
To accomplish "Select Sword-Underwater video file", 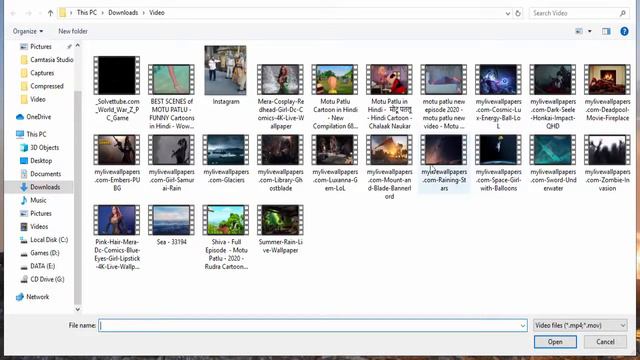I will (553, 163).
